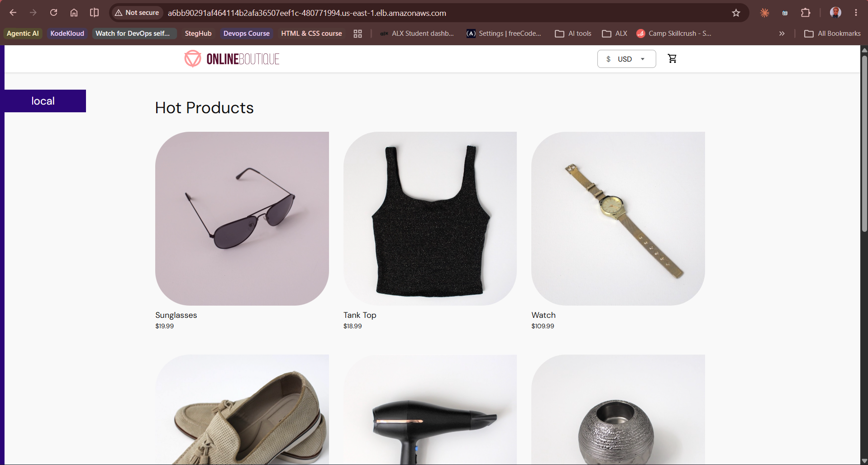This screenshot has width=868, height=465.
Task: Click the Not secure site info badge
Action: [137, 13]
